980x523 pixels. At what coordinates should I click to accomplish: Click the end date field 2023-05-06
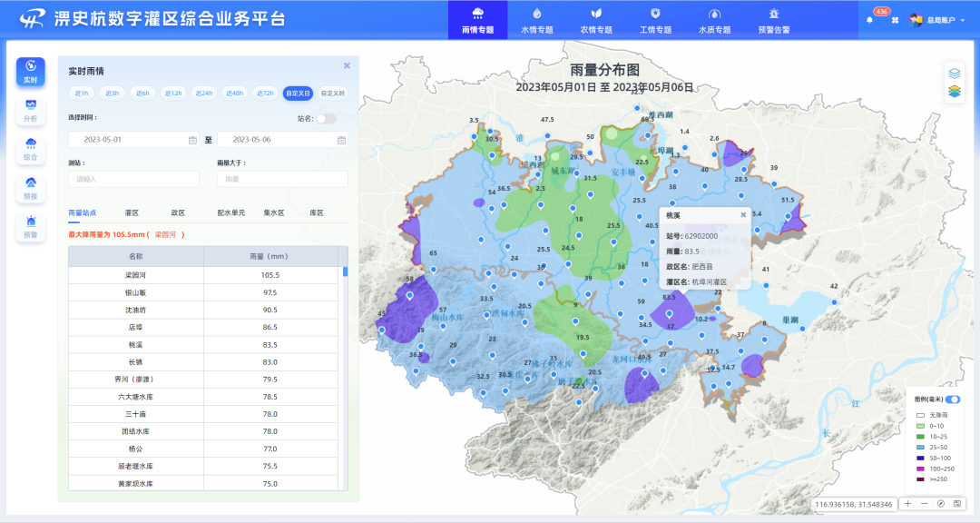point(282,140)
